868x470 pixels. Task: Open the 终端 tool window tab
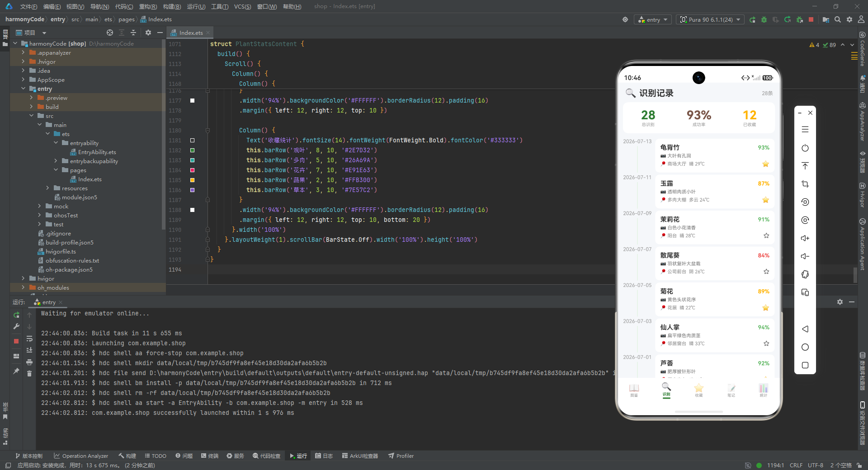point(210,456)
